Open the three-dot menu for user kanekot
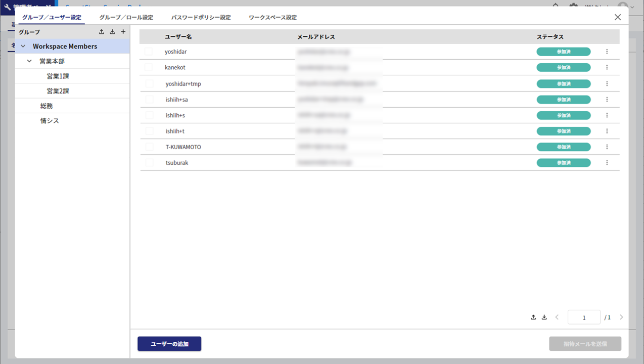644x364 pixels. coord(607,67)
